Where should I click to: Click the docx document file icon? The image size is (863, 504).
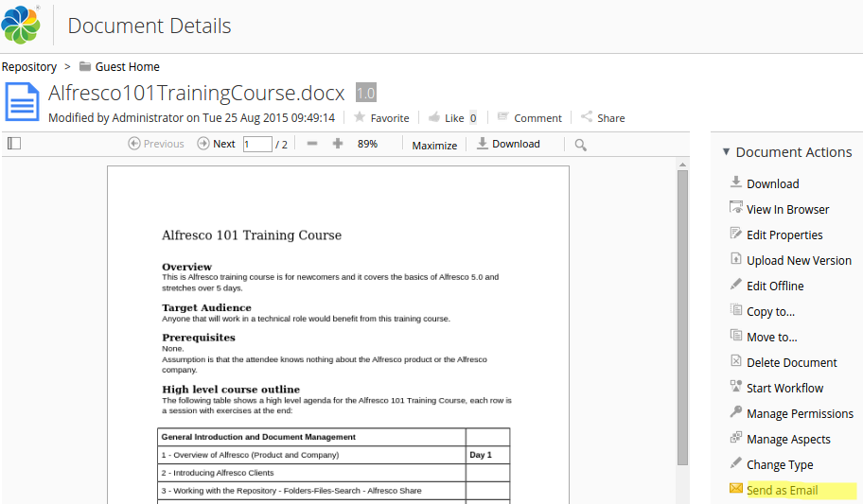pyautogui.click(x=22, y=102)
